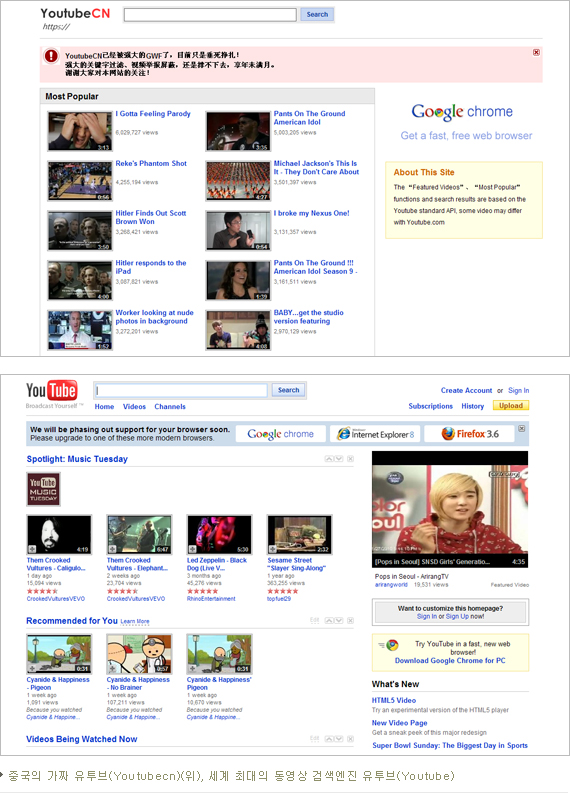Viewport: 570px width, 804px height.
Task: Open Hitler responds to the iPad thumbnail
Action: pyautogui.click(x=79, y=280)
